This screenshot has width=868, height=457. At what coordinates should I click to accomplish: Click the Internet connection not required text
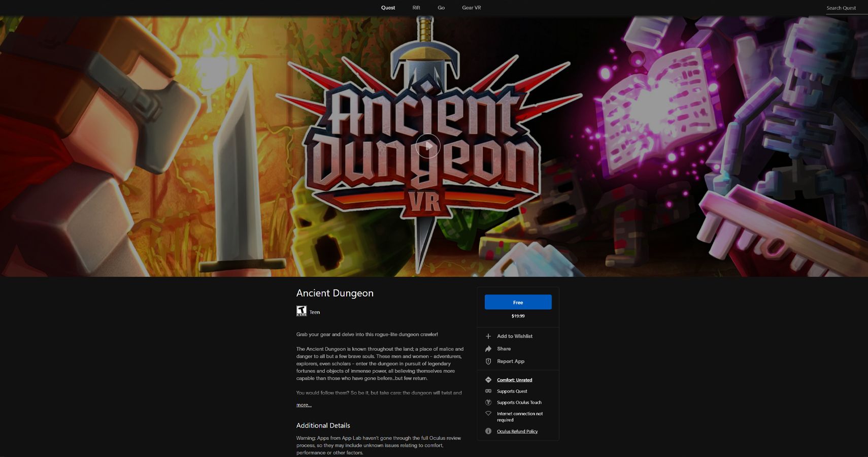(x=520, y=417)
